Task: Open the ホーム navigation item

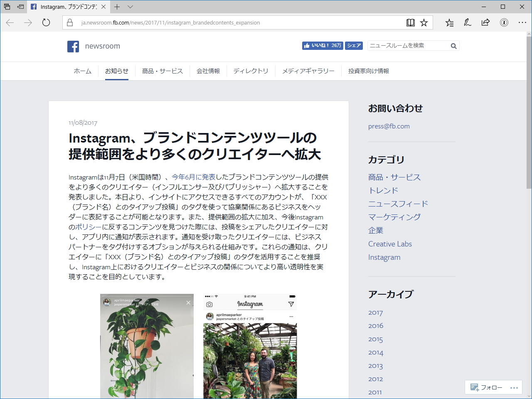Action: click(x=83, y=71)
